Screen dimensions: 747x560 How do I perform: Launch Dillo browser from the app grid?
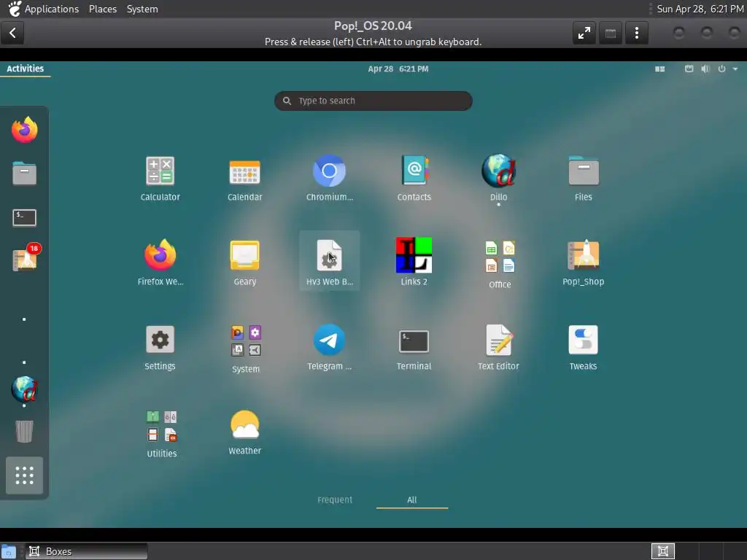point(498,179)
